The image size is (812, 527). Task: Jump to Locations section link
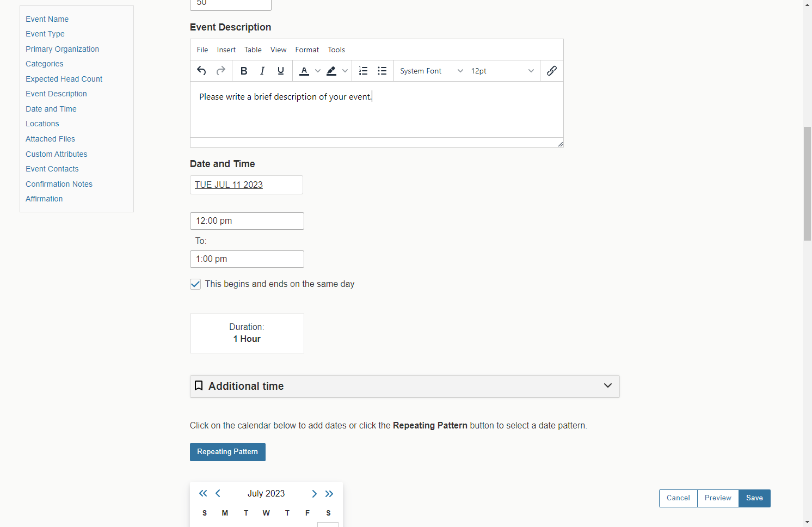pyautogui.click(x=42, y=124)
